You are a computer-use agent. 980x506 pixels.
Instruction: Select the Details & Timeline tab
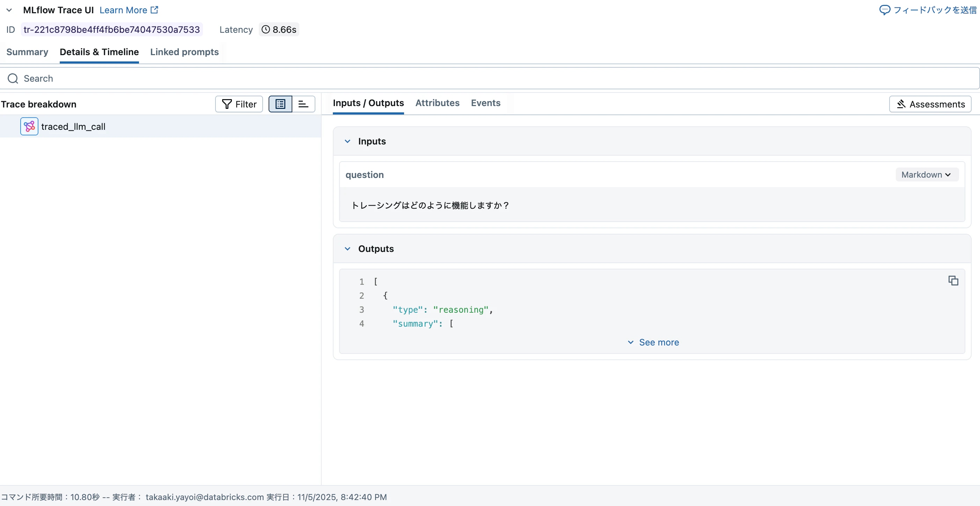99,52
